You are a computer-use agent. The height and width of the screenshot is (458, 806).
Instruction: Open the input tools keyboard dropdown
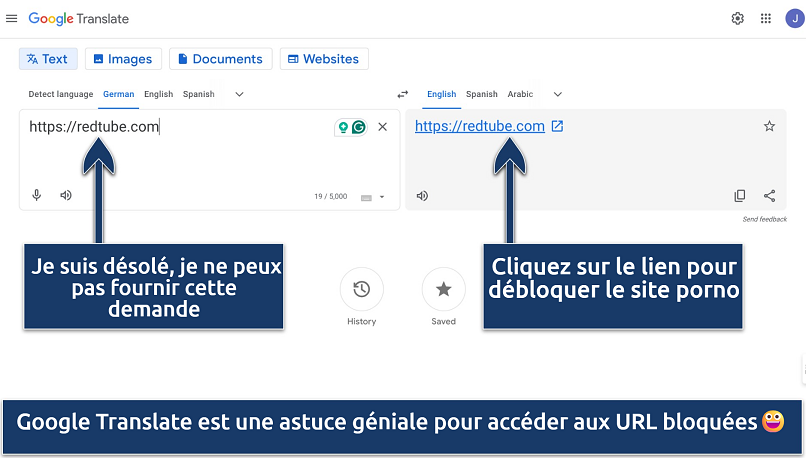pyautogui.click(x=372, y=197)
